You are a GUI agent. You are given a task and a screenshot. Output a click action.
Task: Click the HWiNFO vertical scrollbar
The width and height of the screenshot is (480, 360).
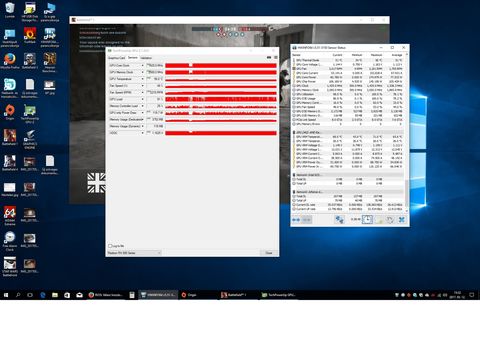coord(407,132)
